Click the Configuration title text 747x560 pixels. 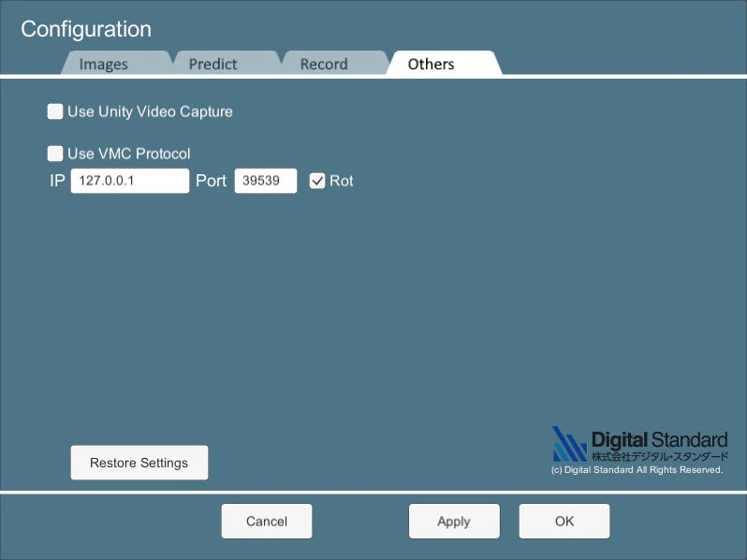pos(86,29)
